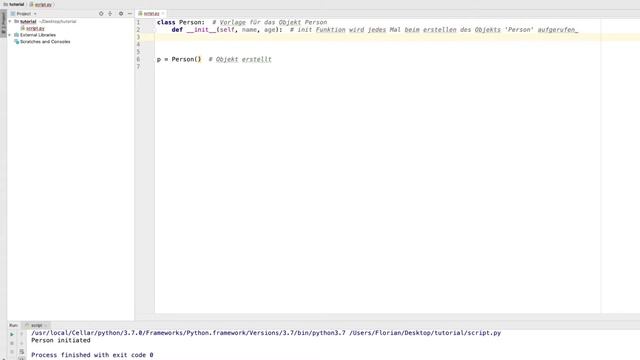Screen dimensions: 640x360
Task: Expand External Libraries tree arrow
Action: (x=10, y=35)
